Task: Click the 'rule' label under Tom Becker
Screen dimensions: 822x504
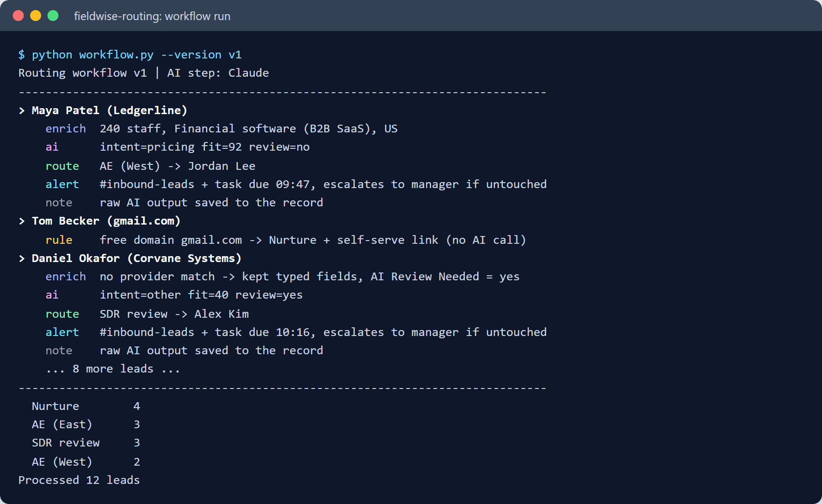Action: pos(59,240)
